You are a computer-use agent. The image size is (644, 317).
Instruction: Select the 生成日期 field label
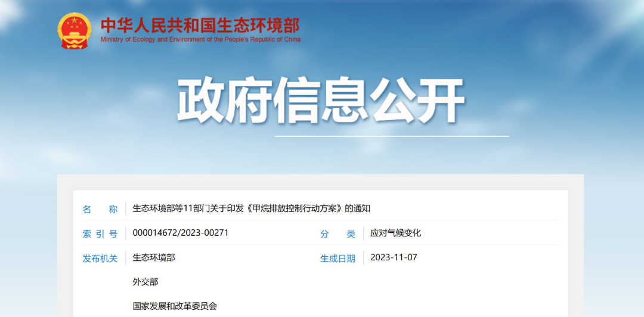click(338, 258)
